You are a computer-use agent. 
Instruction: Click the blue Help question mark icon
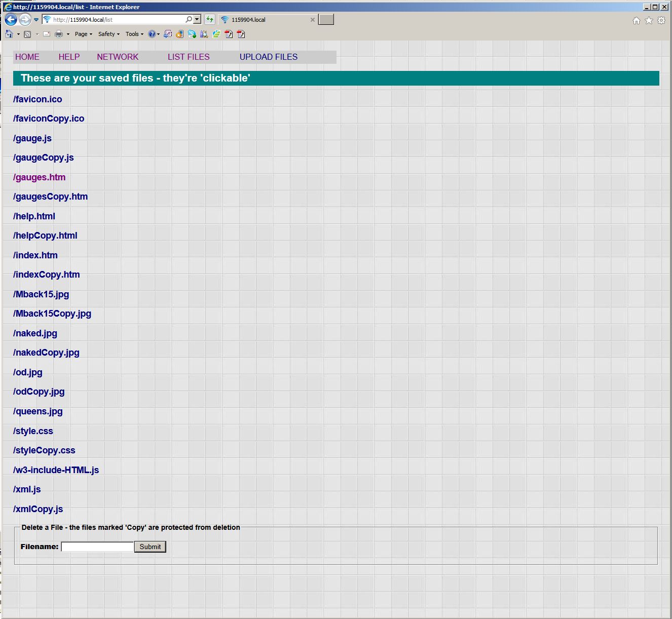[x=152, y=34]
